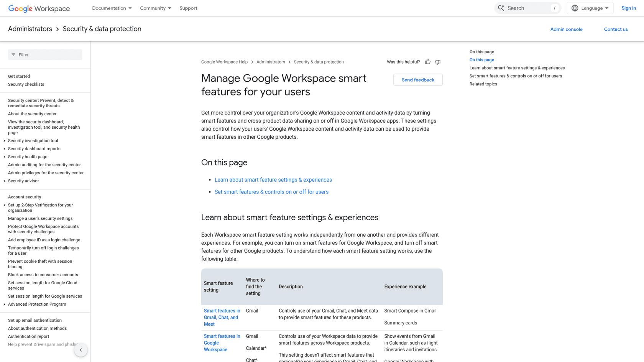644x362 pixels.
Task: Click Google Workspace Help breadcrumb
Action: 224,62
